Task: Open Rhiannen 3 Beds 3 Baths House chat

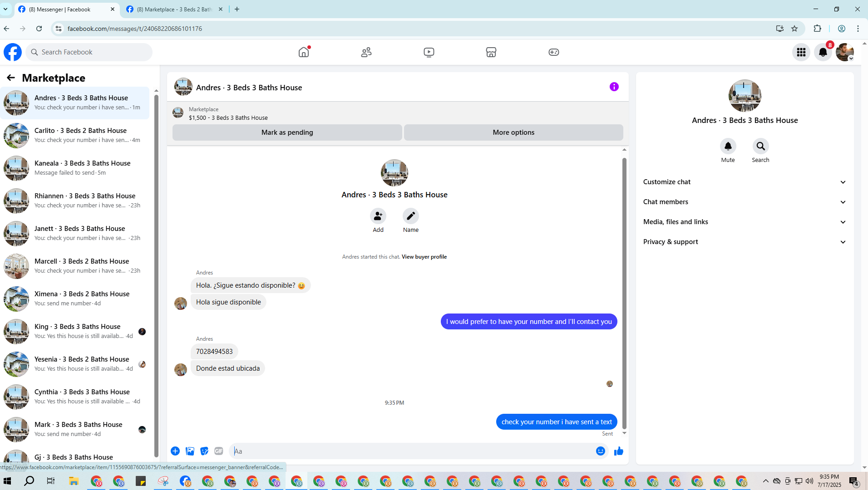Action: click(x=75, y=201)
